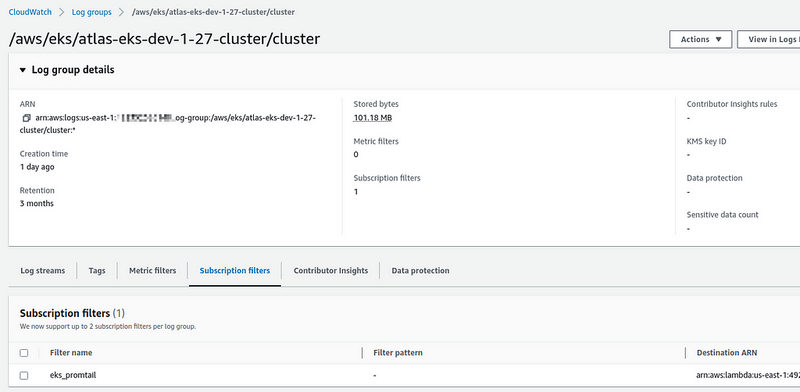Click the Subscription filters (1) section heading
Screen dimensions: 800x392
coord(72,313)
